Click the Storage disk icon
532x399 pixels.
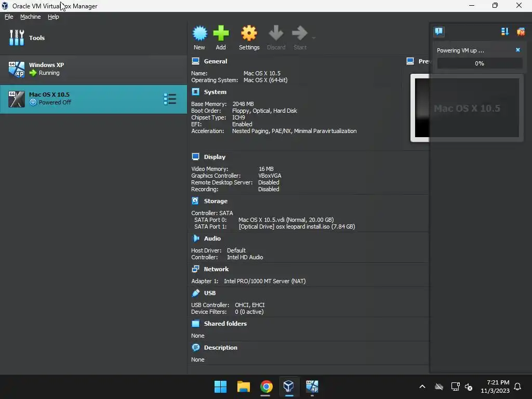coord(195,201)
